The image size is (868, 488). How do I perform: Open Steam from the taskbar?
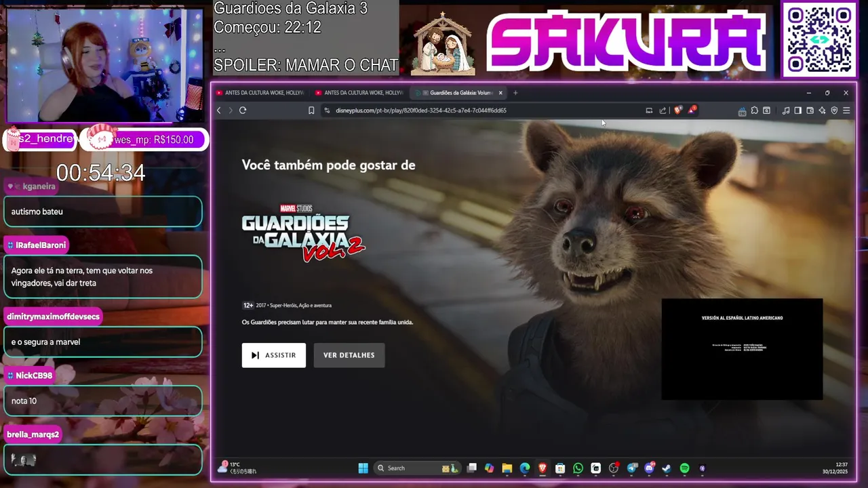(x=667, y=468)
